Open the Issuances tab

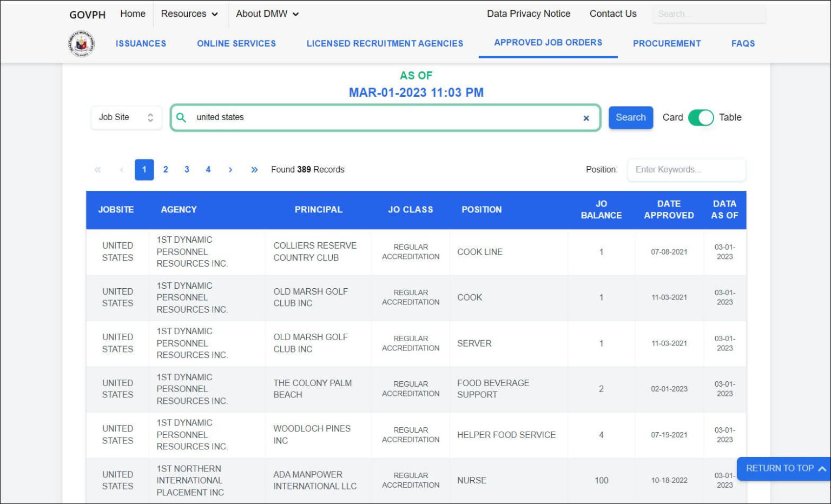[x=141, y=43]
